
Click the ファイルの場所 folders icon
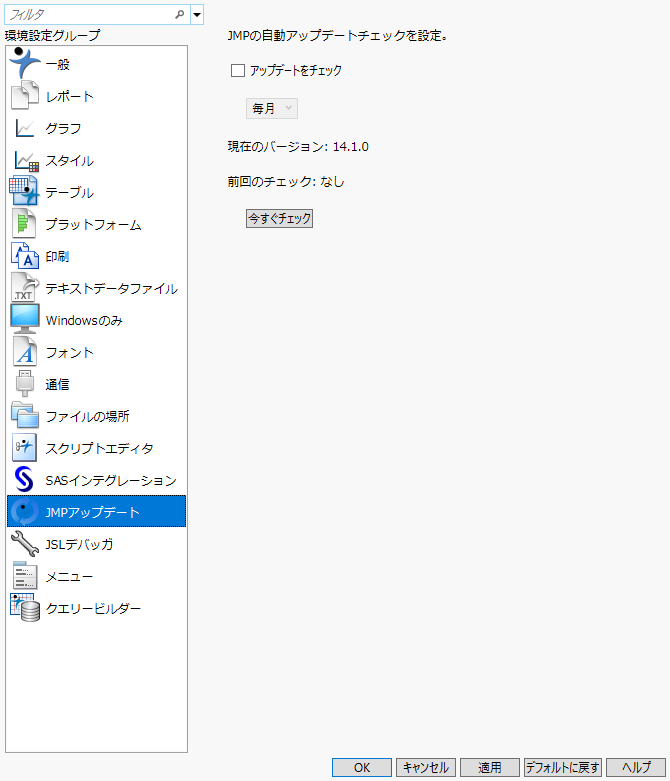pos(25,415)
